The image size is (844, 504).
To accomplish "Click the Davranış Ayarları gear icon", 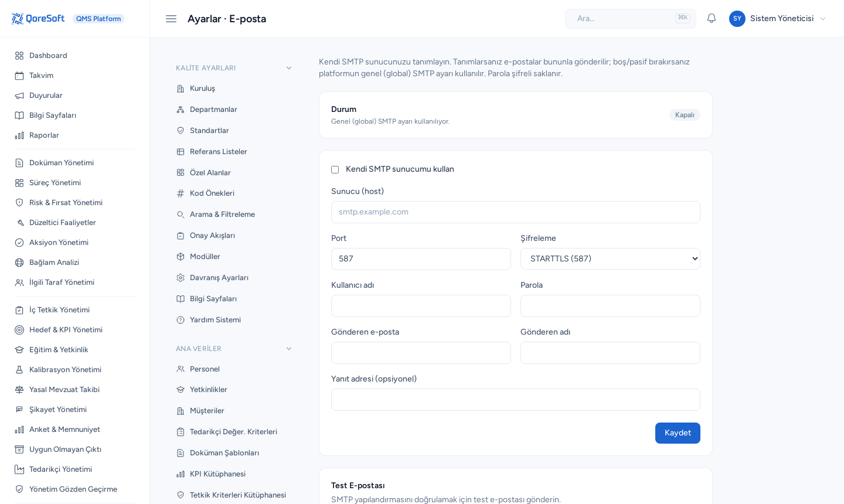I will (181, 278).
